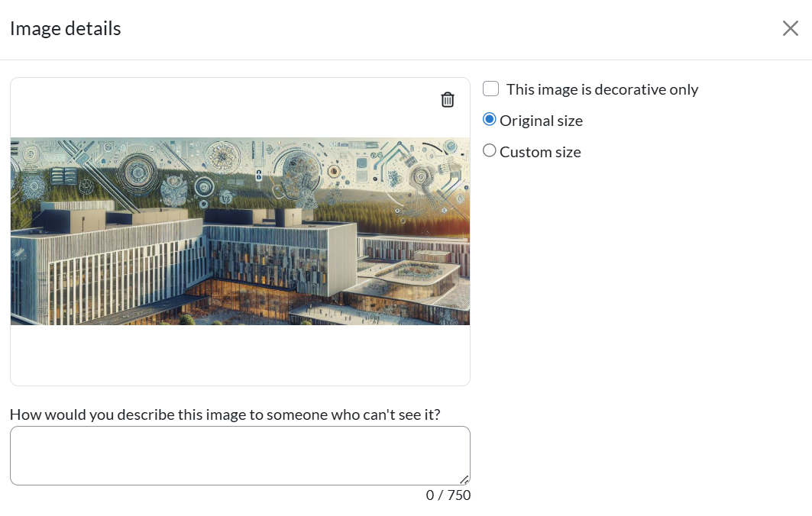Click the blank area above the image preview

(x=229, y=107)
